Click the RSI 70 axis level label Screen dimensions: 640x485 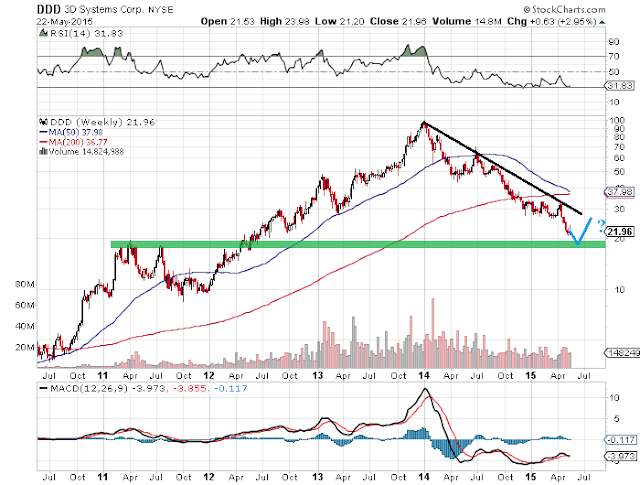click(614, 56)
